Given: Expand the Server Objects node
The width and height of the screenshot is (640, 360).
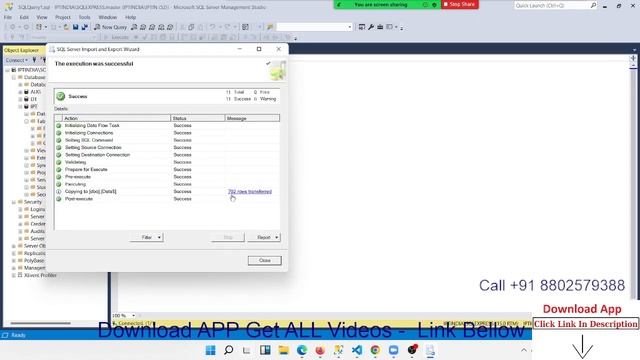Looking at the screenshot, I should click(x=13, y=246).
